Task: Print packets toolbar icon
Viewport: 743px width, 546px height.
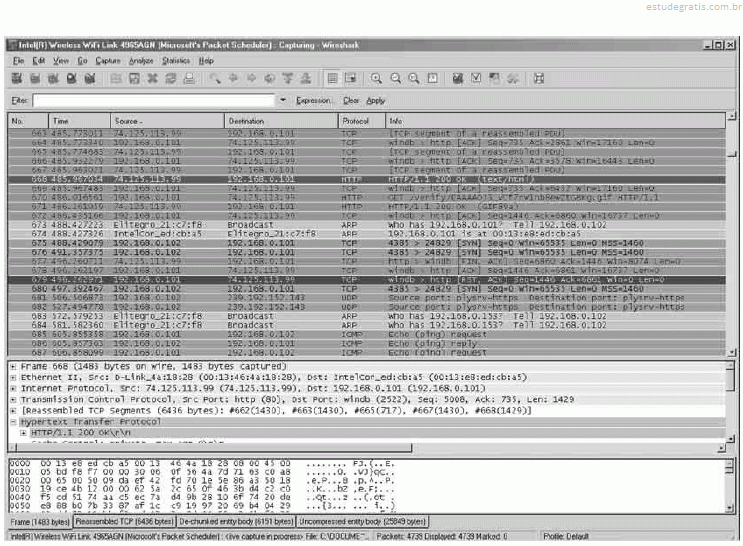Action: click(189, 79)
